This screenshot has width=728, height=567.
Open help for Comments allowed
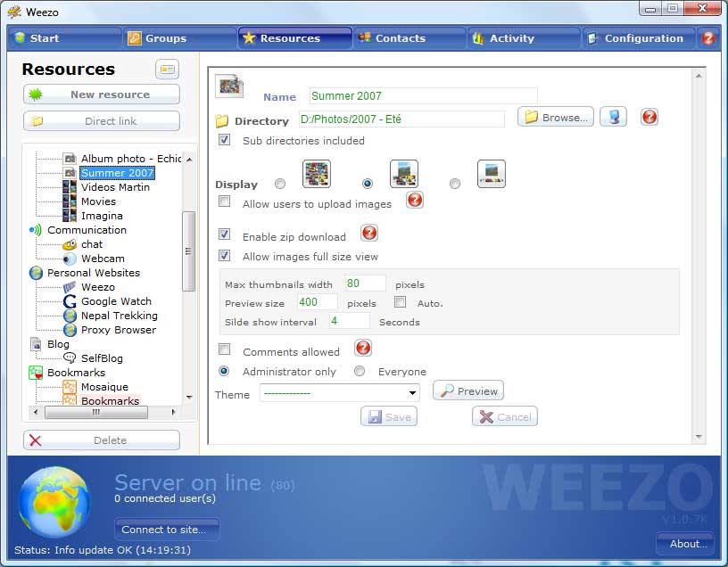click(363, 348)
